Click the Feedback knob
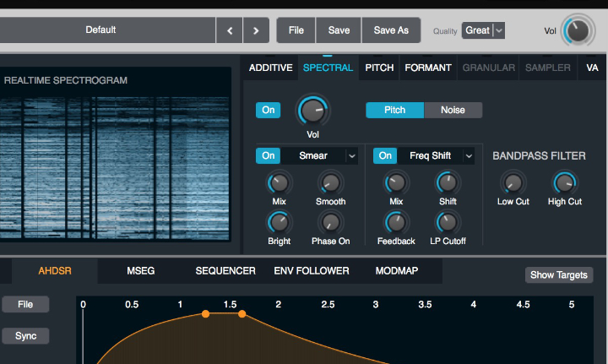Viewport: 608px width, 364px height. click(396, 223)
